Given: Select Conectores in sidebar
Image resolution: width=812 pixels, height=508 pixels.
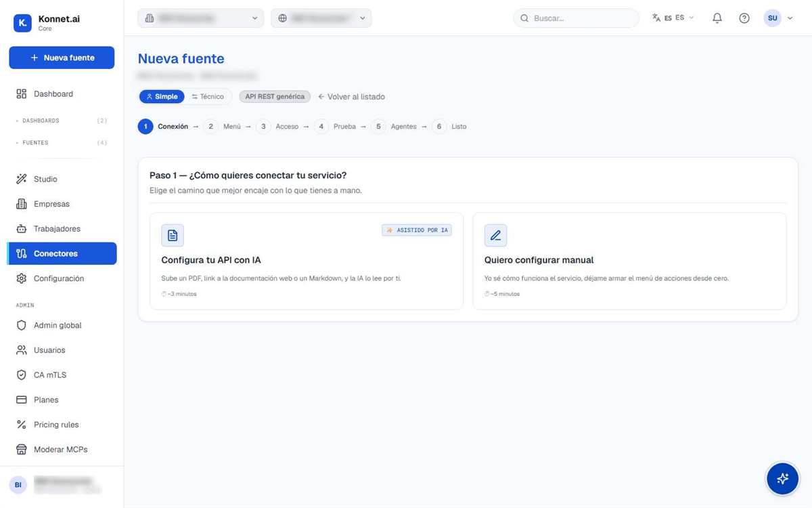Looking at the screenshot, I should (x=62, y=253).
